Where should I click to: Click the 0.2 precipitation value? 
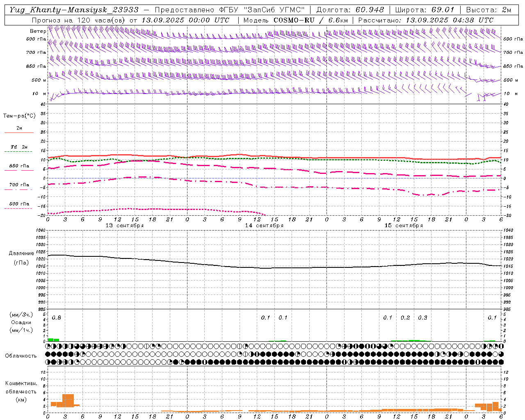coord(405,317)
